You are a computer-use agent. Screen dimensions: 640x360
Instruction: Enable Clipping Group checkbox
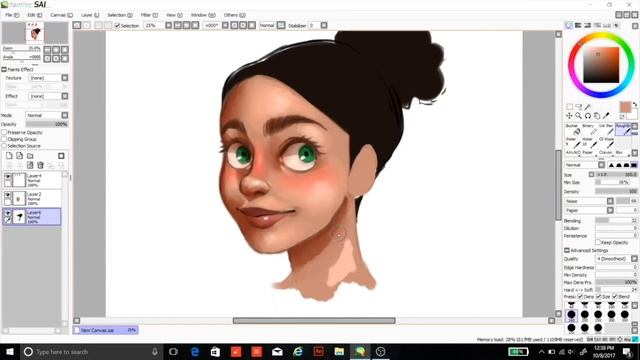tap(4, 139)
